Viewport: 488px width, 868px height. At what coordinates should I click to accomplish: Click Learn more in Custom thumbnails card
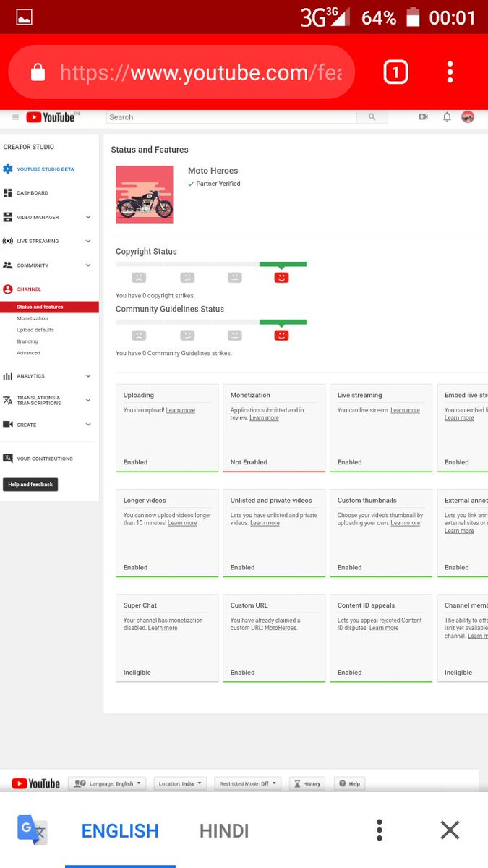pyautogui.click(x=405, y=523)
